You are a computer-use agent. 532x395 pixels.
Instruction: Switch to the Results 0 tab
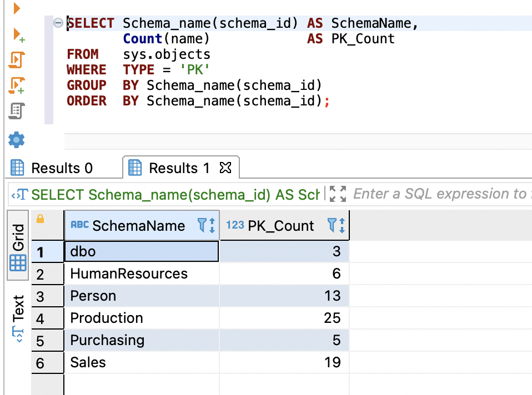pos(53,168)
